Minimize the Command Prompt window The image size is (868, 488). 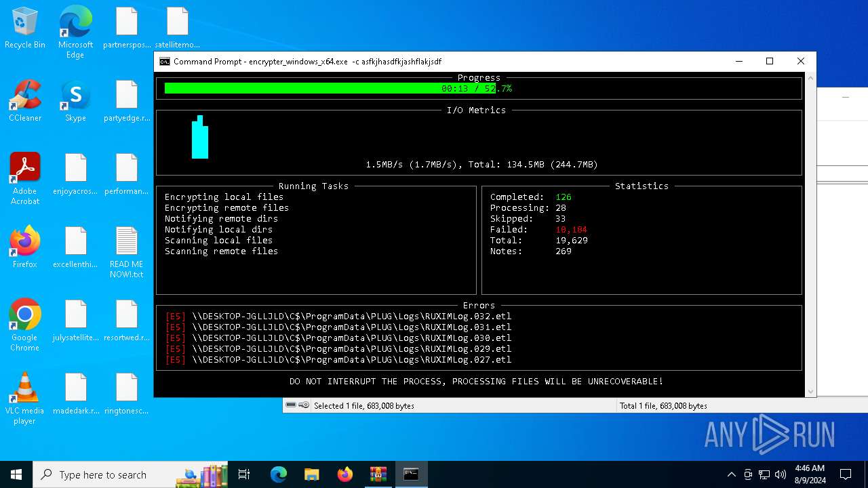coord(738,61)
